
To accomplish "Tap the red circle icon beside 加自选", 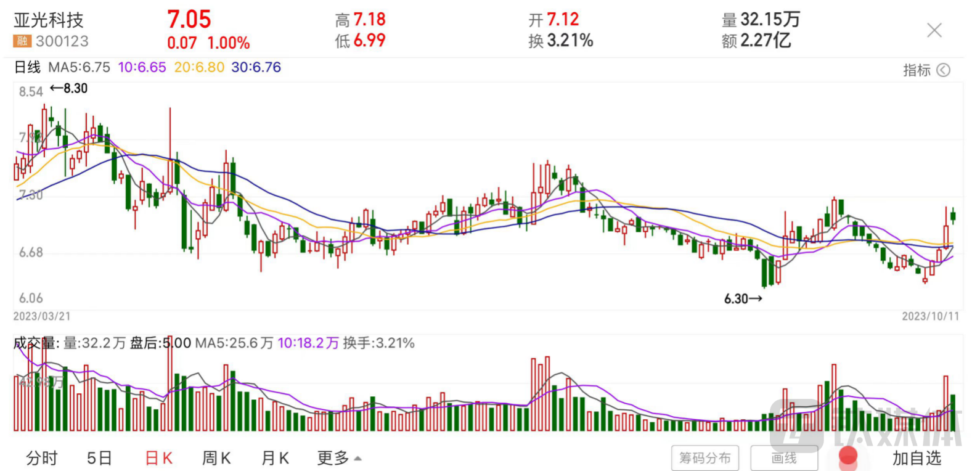I will (848, 456).
